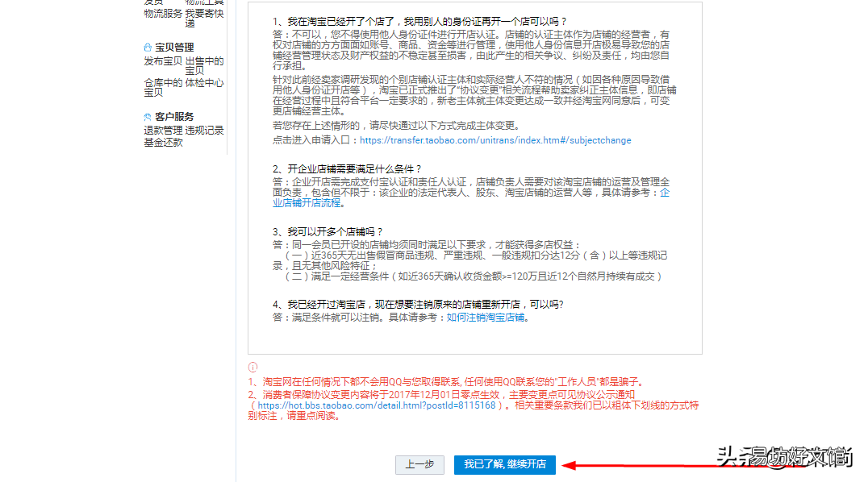
Task: Click the red info circle icon
Action: [253, 367]
